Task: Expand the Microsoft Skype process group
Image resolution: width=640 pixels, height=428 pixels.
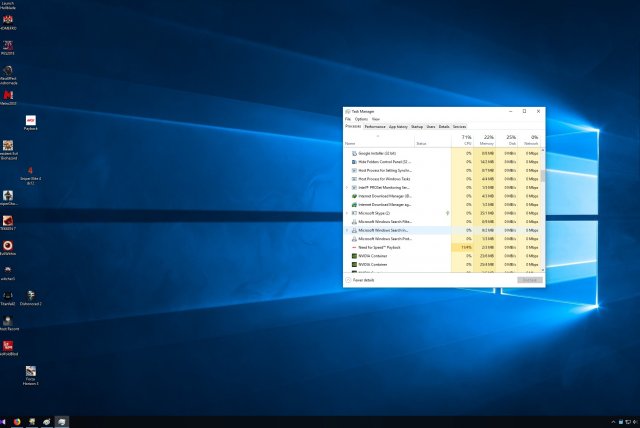Action: (347, 213)
